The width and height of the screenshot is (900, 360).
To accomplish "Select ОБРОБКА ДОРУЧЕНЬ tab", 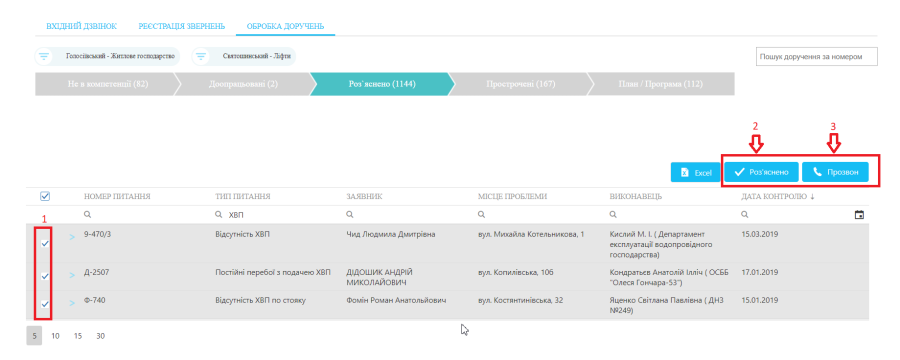I will (285, 26).
